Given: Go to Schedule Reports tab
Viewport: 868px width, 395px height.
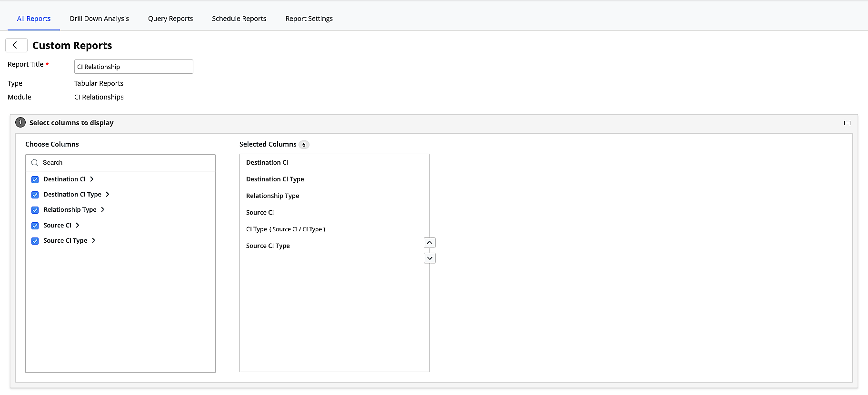Looking at the screenshot, I should [x=239, y=19].
